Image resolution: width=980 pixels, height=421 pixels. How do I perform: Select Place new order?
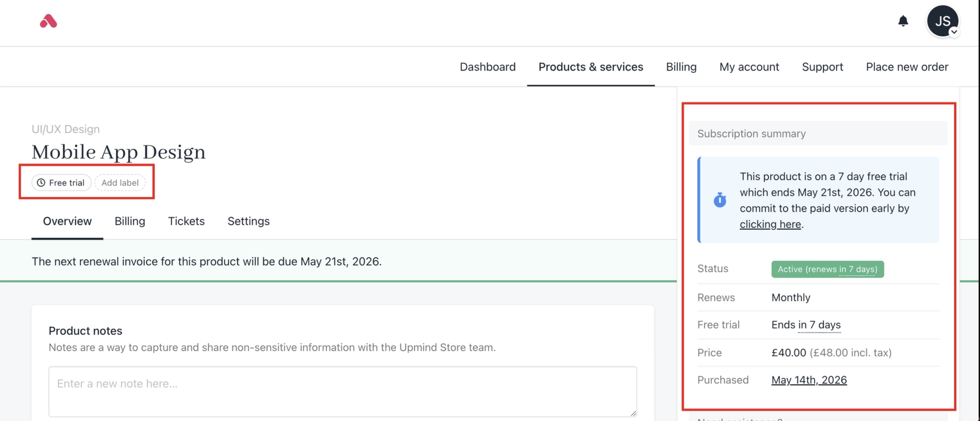pos(907,67)
